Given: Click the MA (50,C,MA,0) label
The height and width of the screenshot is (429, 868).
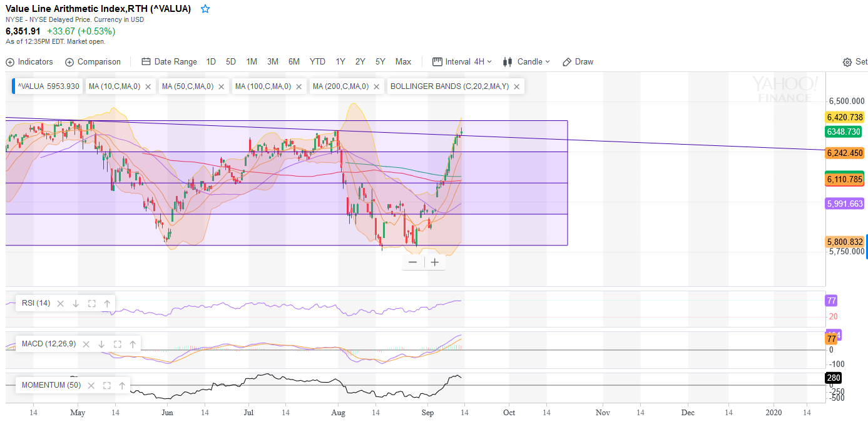Looking at the screenshot, I should (188, 86).
